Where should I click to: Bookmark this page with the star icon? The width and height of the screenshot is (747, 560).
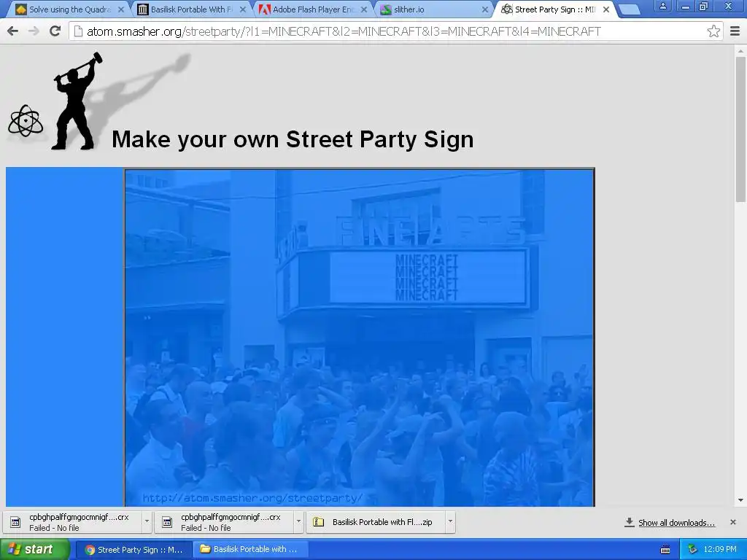(713, 31)
